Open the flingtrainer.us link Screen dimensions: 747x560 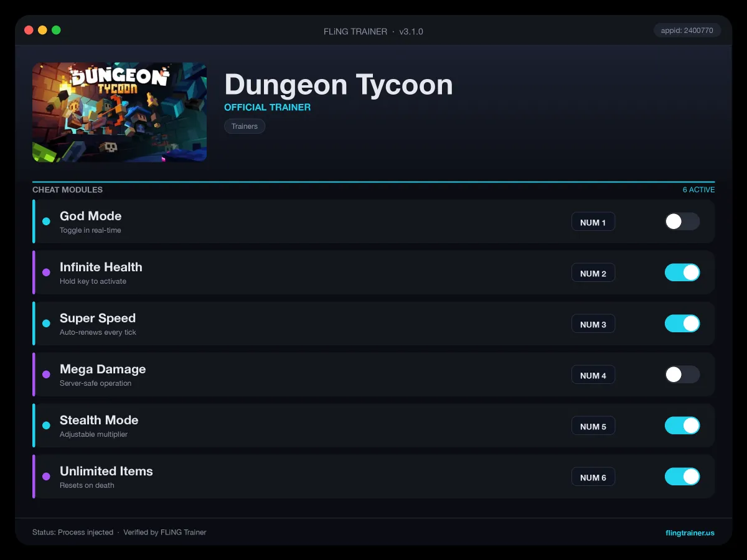pyautogui.click(x=690, y=533)
